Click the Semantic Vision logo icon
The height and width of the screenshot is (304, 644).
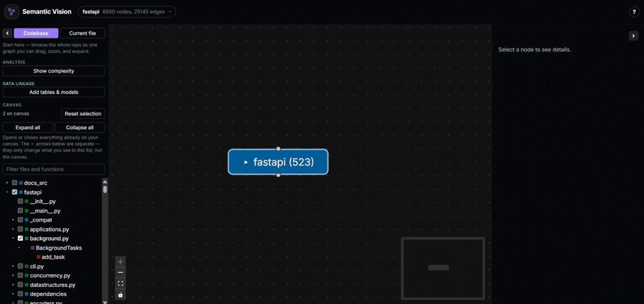[12, 12]
